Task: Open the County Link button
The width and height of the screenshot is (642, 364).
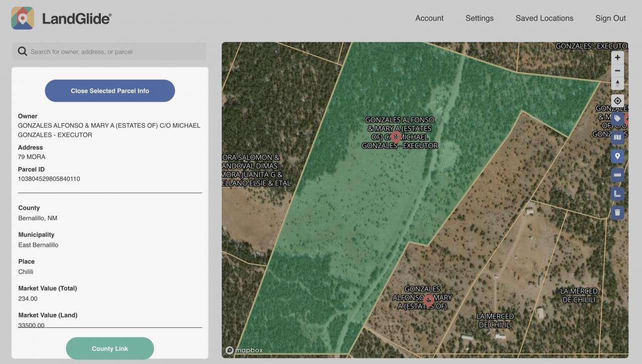Action: [x=110, y=348]
